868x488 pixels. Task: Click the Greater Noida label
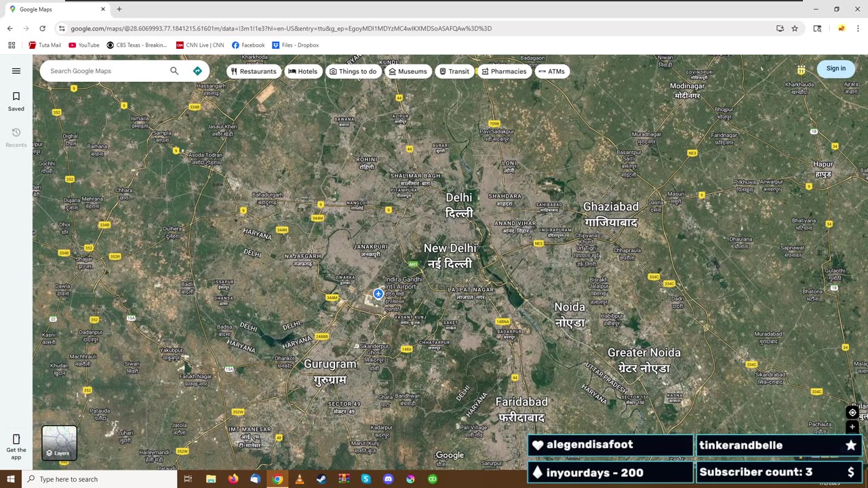[x=644, y=361]
